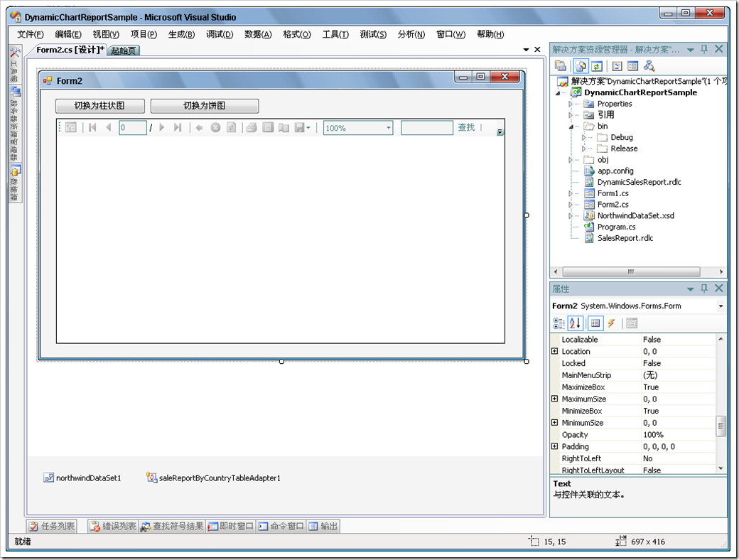739x560 pixels.
Task: Open the Server Explorer side tab on the left edge
Action: tap(15, 124)
